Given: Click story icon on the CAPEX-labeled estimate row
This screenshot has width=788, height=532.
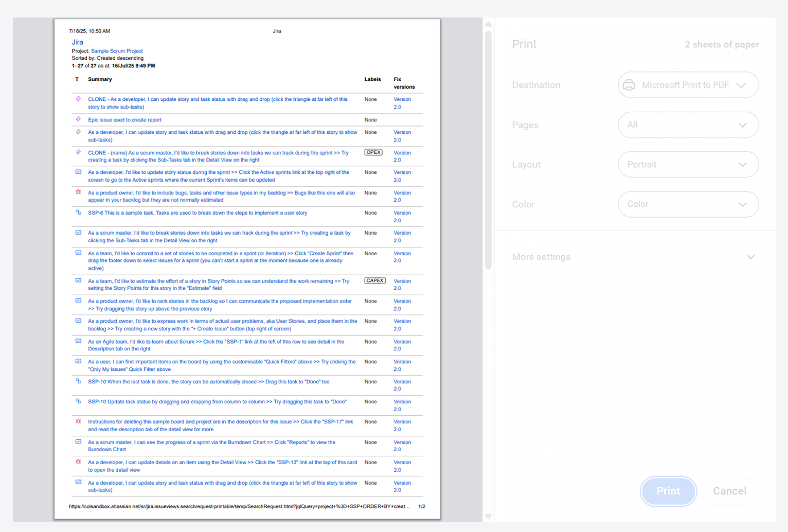Looking at the screenshot, I should [78, 280].
